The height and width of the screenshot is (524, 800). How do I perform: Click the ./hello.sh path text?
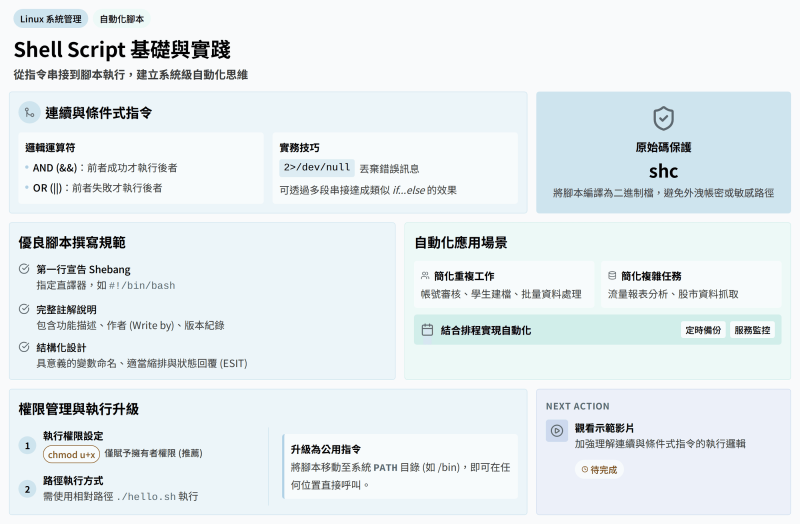pyautogui.click(x=146, y=496)
